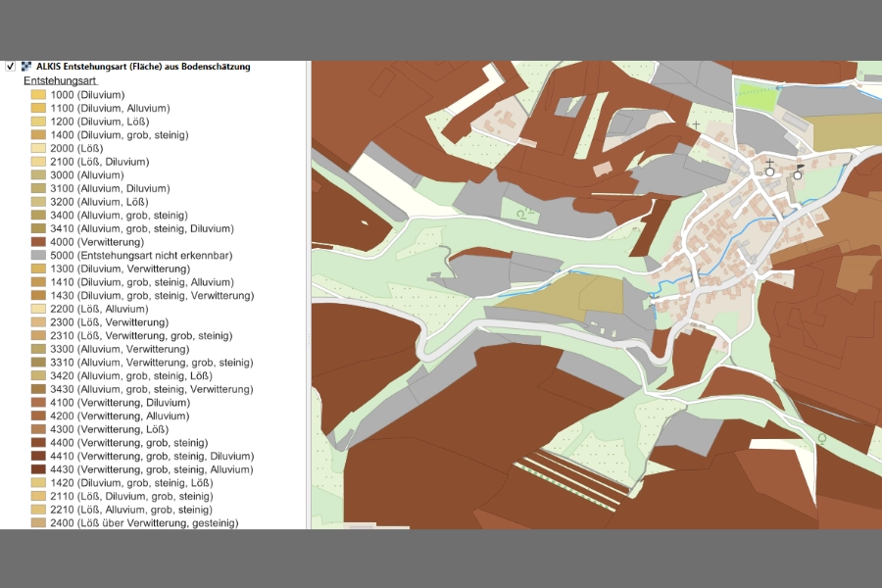Click the 2000 (Löß) legend swatch
This screenshot has height=588, width=882.
click(38, 148)
